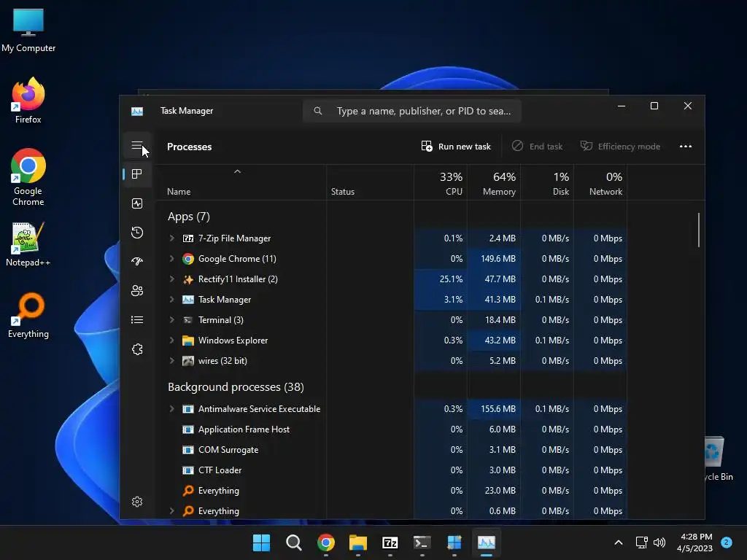Select the Processes page icon in sidebar
The height and width of the screenshot is (560, 747).
pyautogui.click(x=136, y=174)
